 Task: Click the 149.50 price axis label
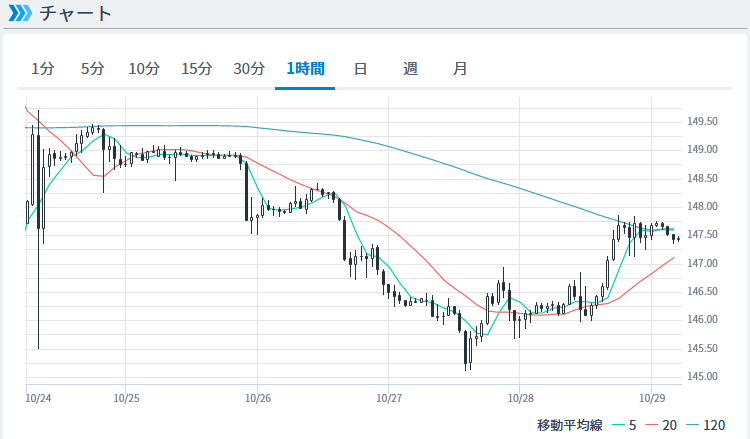click(703, 121)
